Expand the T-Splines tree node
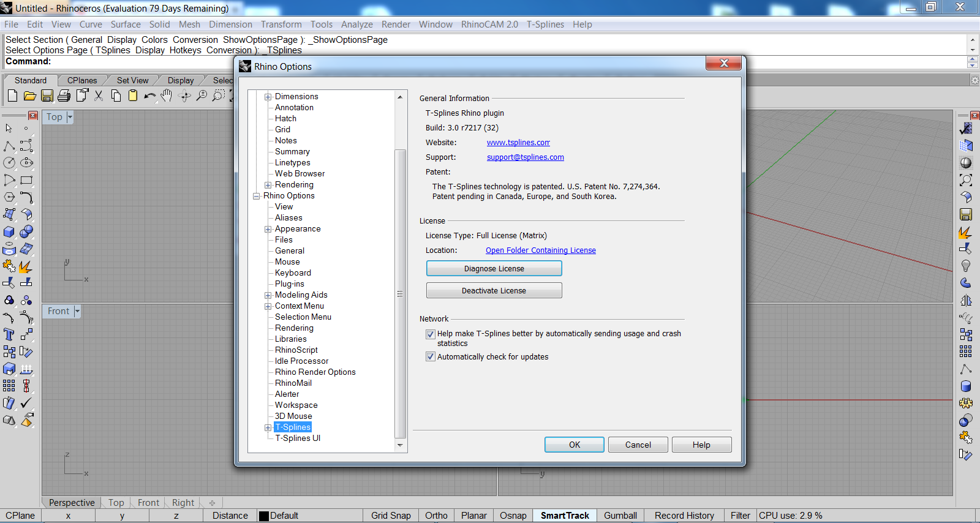This screenshot has width=980, height=523. [x=268, y=427]
